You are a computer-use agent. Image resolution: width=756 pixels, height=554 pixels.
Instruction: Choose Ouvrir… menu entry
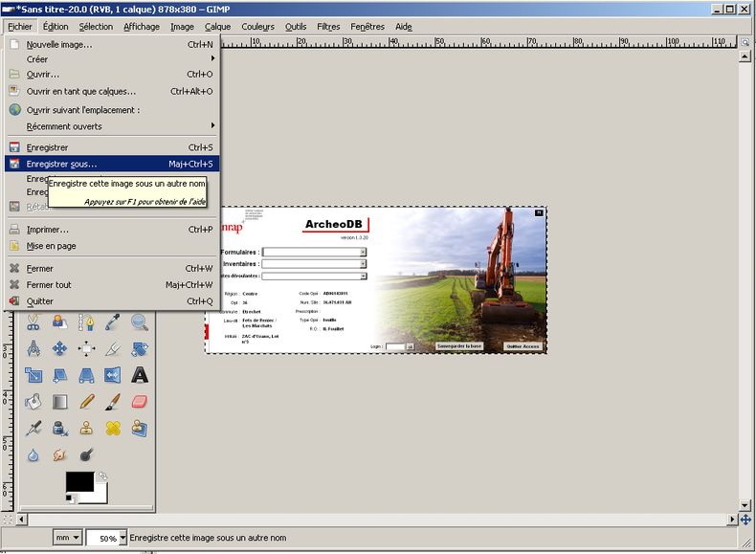(x=112, y=75)
